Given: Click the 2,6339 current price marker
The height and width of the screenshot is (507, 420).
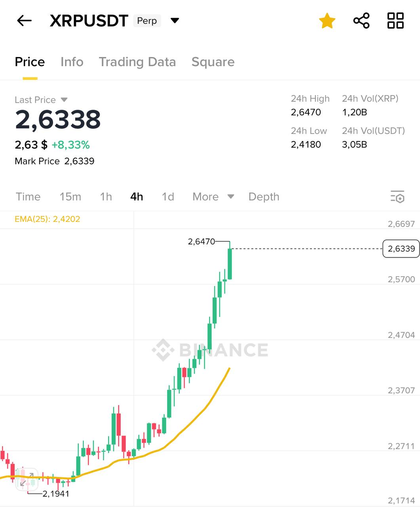Looking at the screenshot, I should [x=401, y=249].
